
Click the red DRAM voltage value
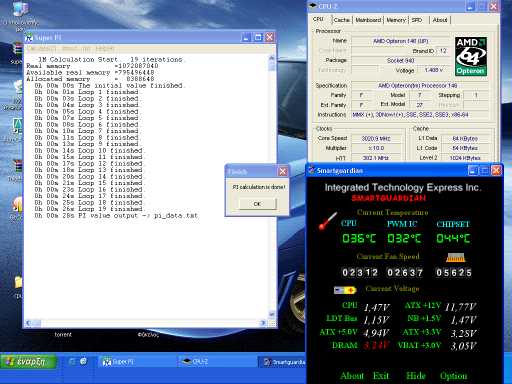[x=376, y=345]
